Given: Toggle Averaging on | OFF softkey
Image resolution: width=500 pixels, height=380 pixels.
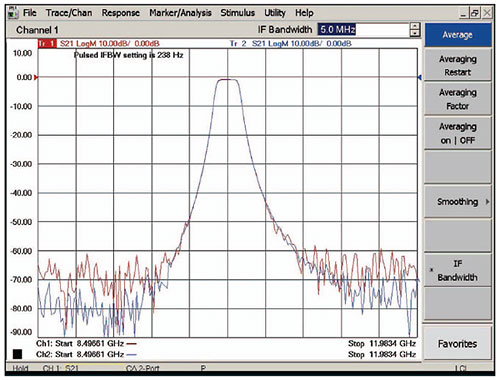Looking at the screenshot, I should click(458, 133).
